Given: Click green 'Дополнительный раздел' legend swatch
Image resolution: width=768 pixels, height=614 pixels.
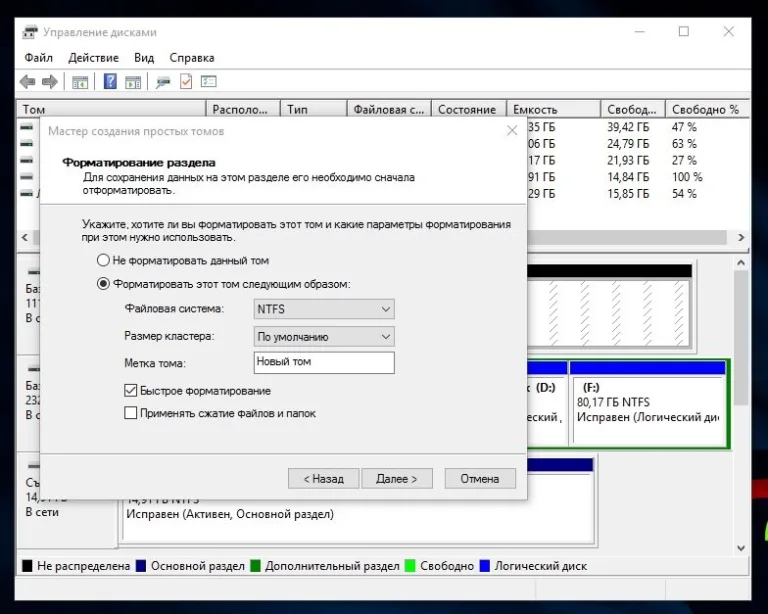Looking at the screenshot, I should click(255, 566).
